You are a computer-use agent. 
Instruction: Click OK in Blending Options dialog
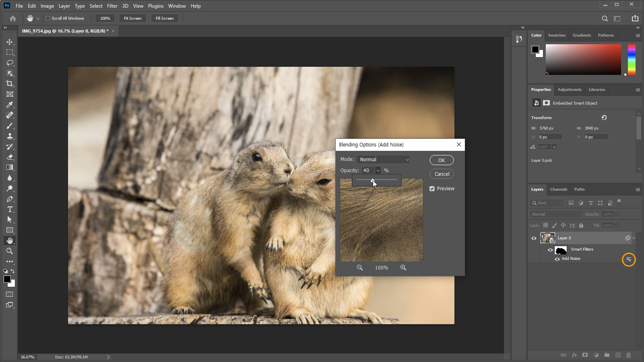coord(442,160)
